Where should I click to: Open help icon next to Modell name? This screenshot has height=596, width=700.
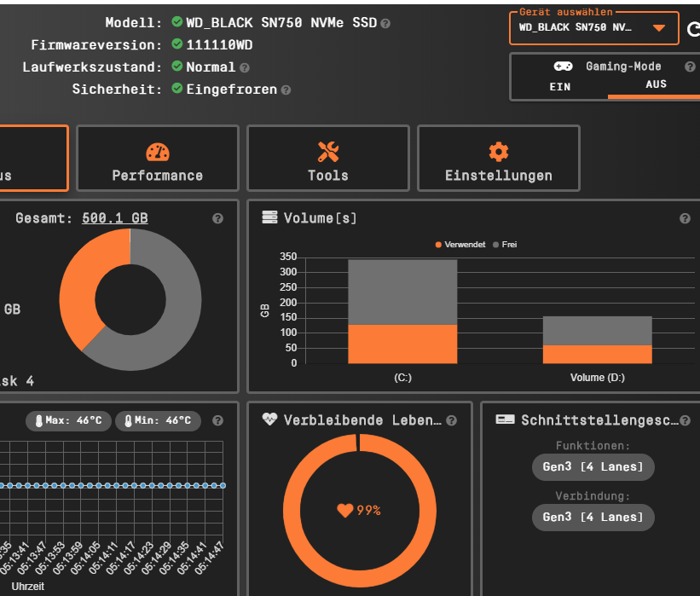tap(385, 24)
